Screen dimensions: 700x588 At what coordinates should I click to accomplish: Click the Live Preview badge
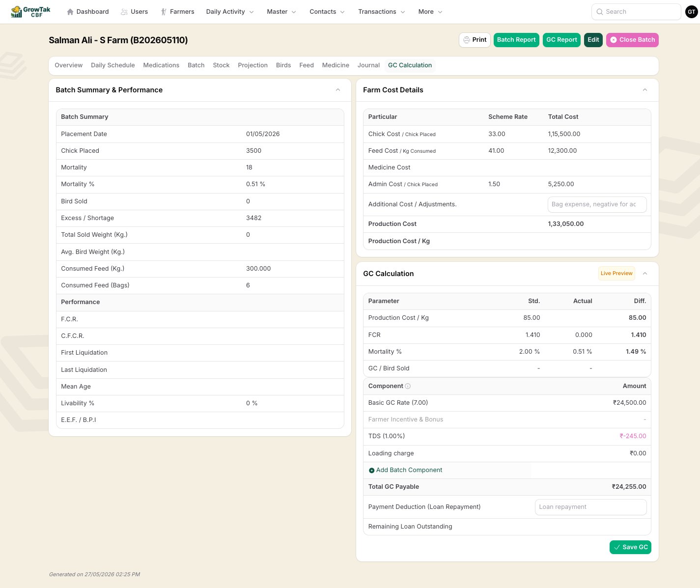616,274
